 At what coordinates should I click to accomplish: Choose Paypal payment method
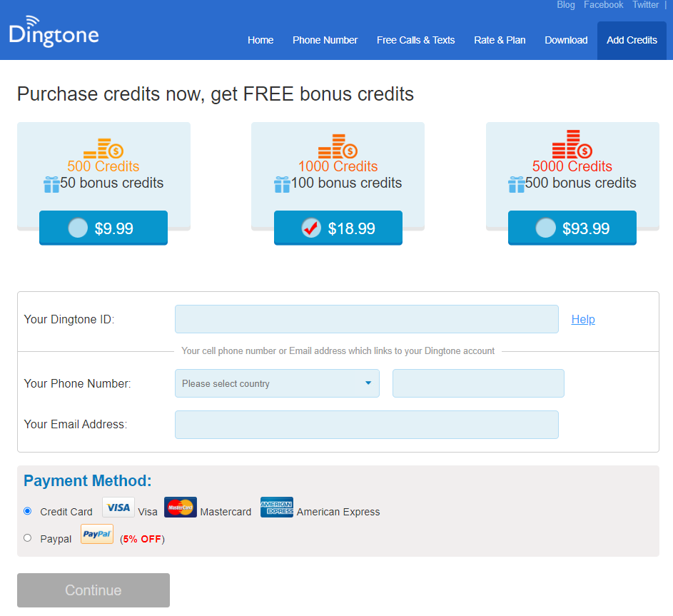coord(27,538)
